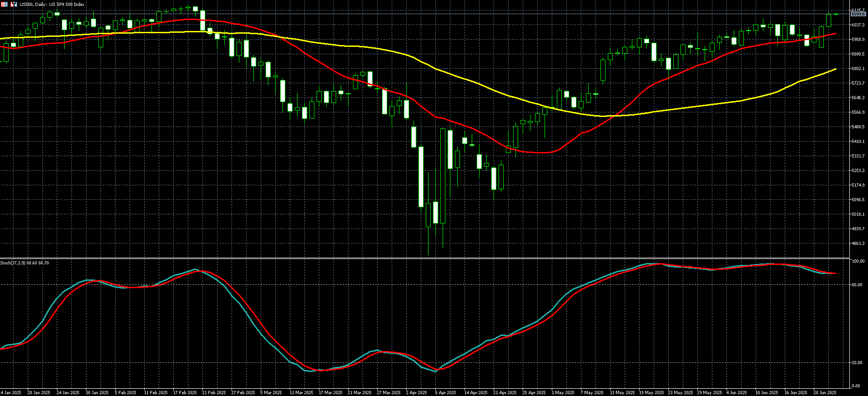The width and height of the screenshot is (868, 396).
Task: Click the '24 Jan 2025' date label
Action: (68, 392)
